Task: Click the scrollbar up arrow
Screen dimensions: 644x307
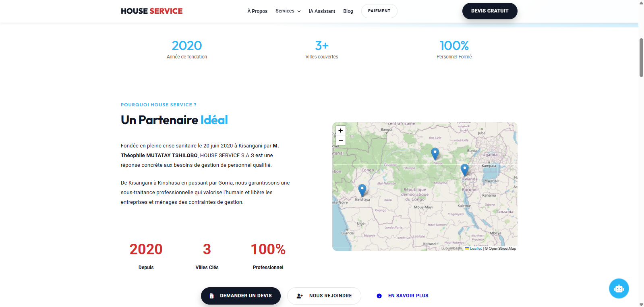Action: 641,3
